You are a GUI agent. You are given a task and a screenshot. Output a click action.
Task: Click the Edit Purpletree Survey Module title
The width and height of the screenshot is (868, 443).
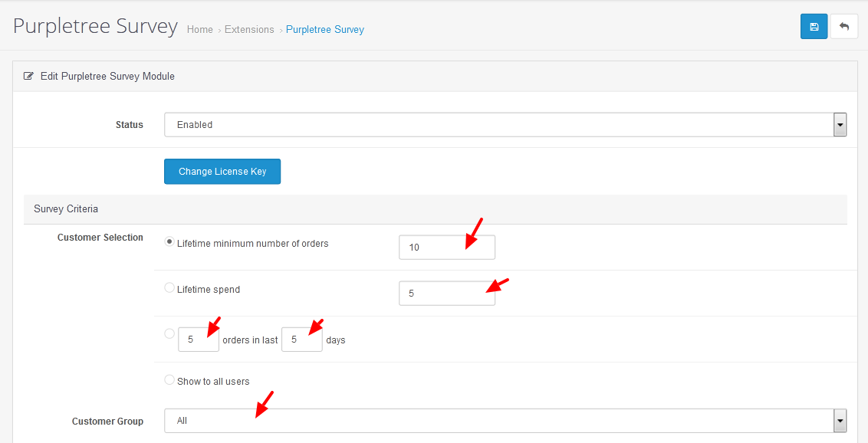point(107,77)
